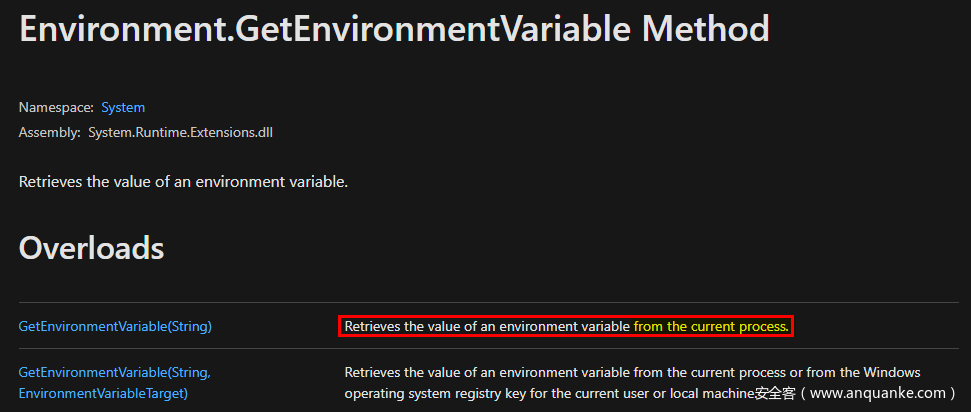Click the summary sentence under the assembly line
The image size is (971, 412).
[183, 182]
